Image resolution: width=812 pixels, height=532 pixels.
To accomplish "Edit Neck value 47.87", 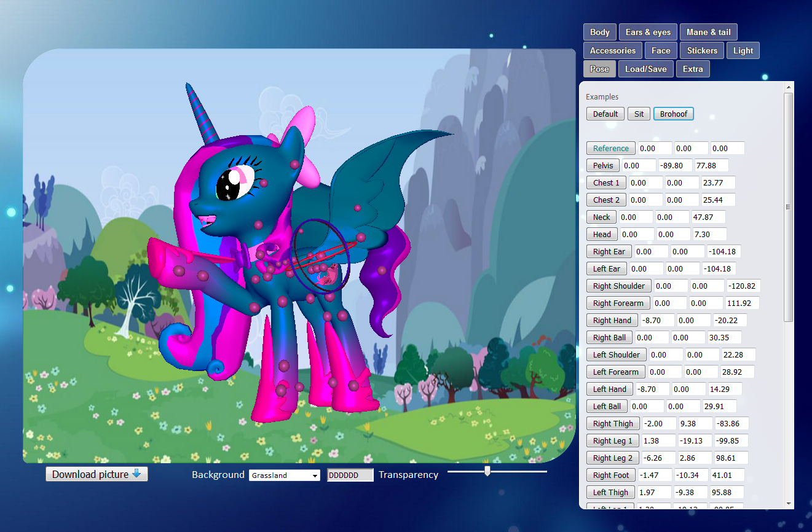I will click(708, 217).
